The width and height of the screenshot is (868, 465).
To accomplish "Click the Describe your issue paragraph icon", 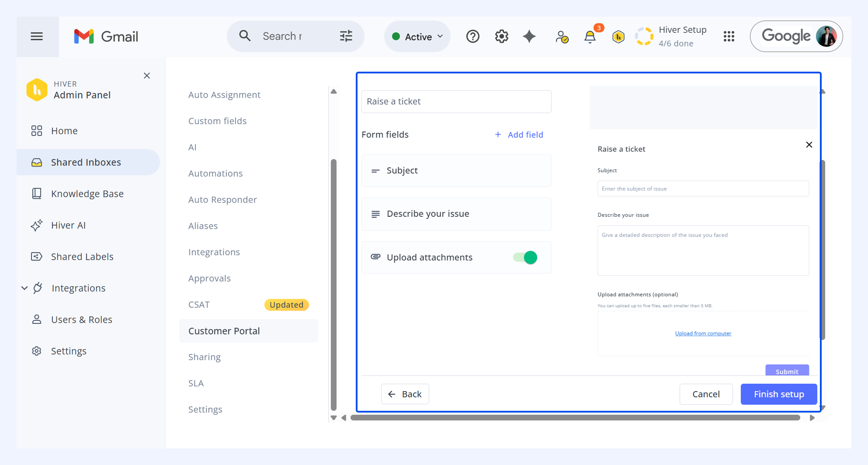I will (x=375, y=214).
